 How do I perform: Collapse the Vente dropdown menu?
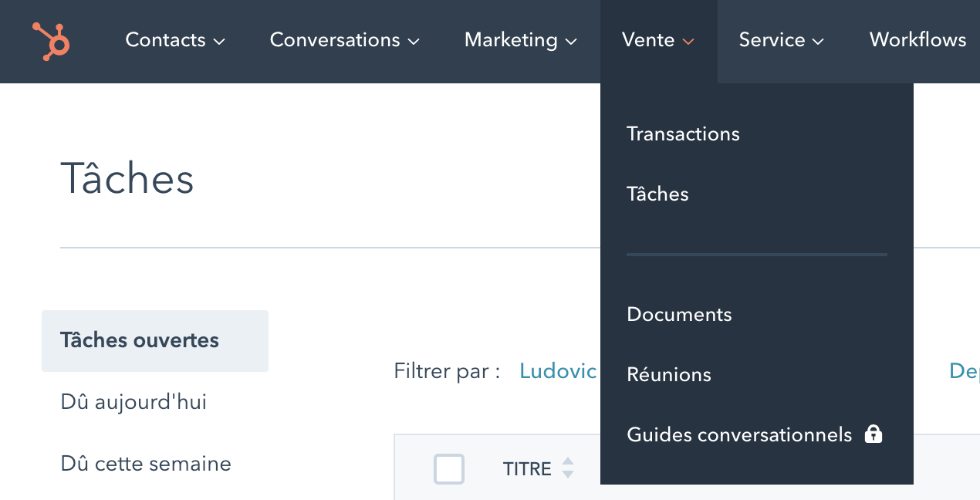[x=658, y=40]
